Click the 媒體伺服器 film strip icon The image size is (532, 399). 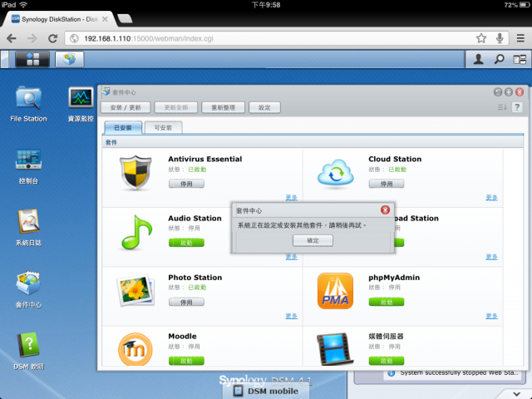335,349
